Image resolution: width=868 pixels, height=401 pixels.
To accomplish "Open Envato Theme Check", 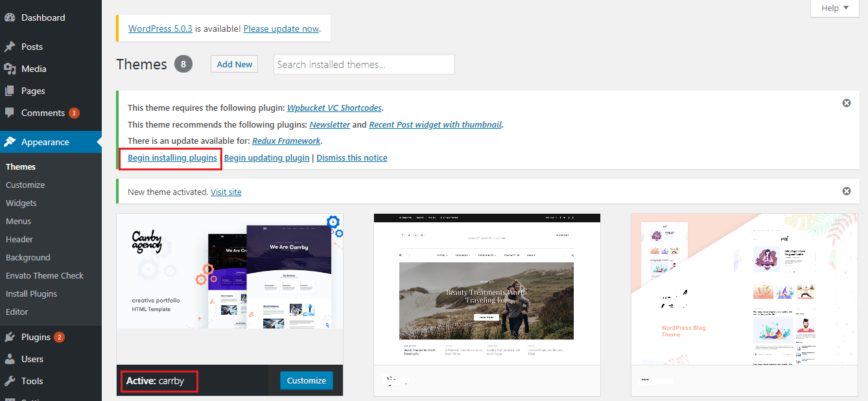I will click(x=45, y=275).
